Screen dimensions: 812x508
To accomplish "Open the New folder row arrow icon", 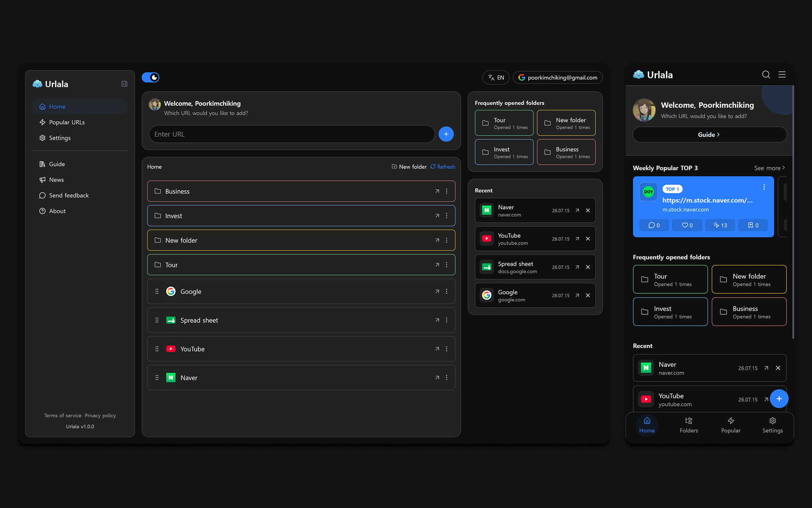I will click(437, 240).
